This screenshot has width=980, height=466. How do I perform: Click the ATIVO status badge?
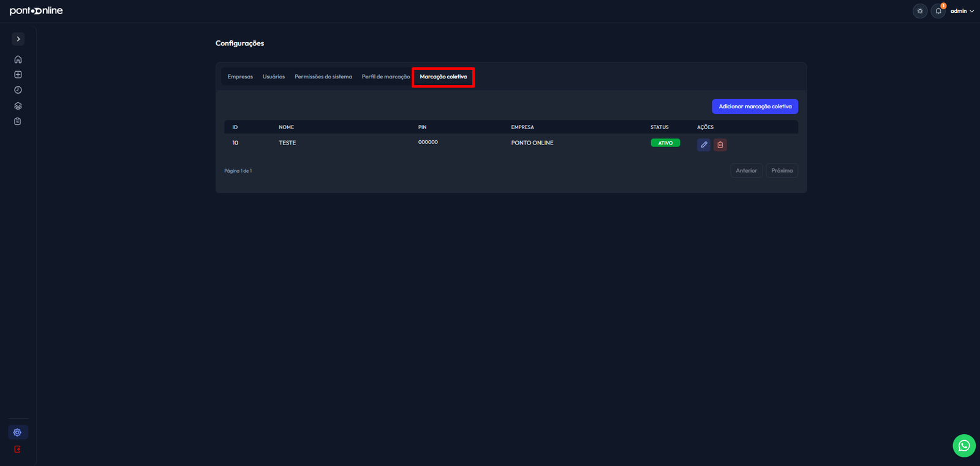point(665,143)
